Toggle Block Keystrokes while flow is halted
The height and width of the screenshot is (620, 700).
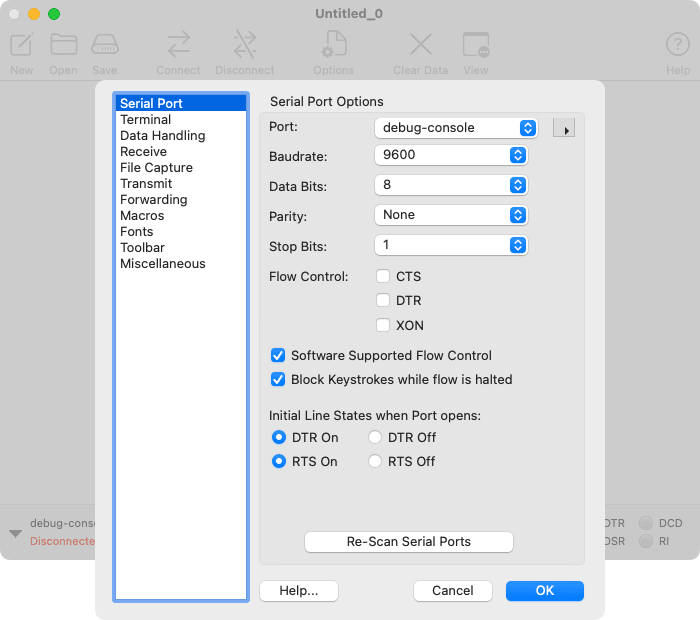(278, 380)
